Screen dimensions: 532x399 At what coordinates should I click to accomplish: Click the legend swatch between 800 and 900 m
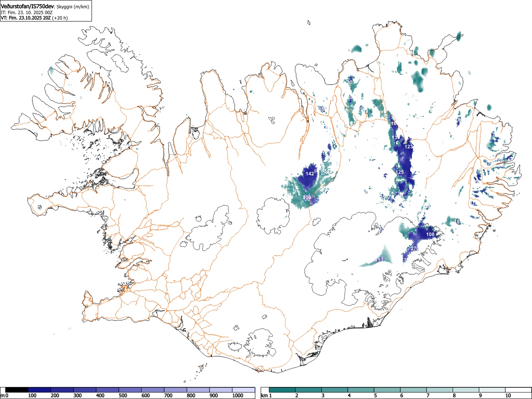point(198,390)
